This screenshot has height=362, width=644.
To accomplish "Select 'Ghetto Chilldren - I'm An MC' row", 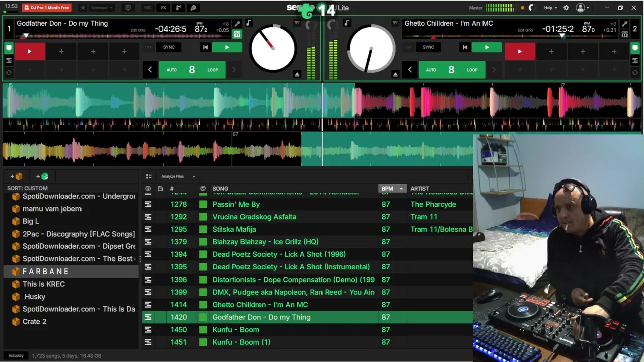I will [308, 305].
